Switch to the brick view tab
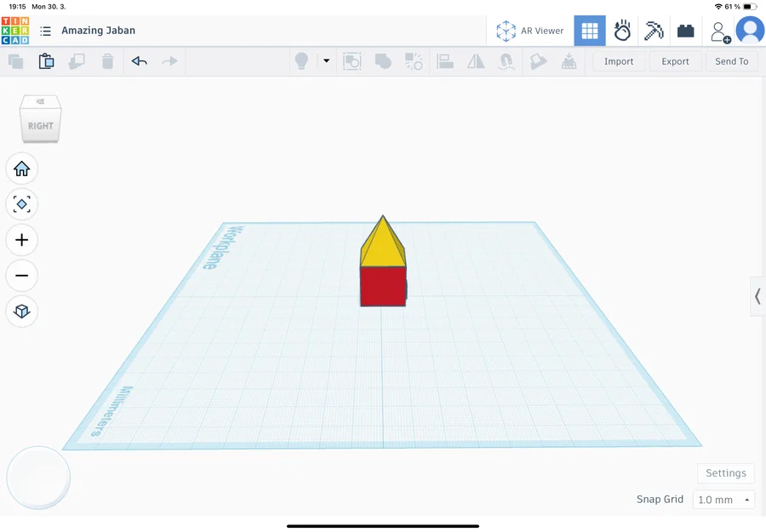The image size is (766, 532). coord(686,31)
